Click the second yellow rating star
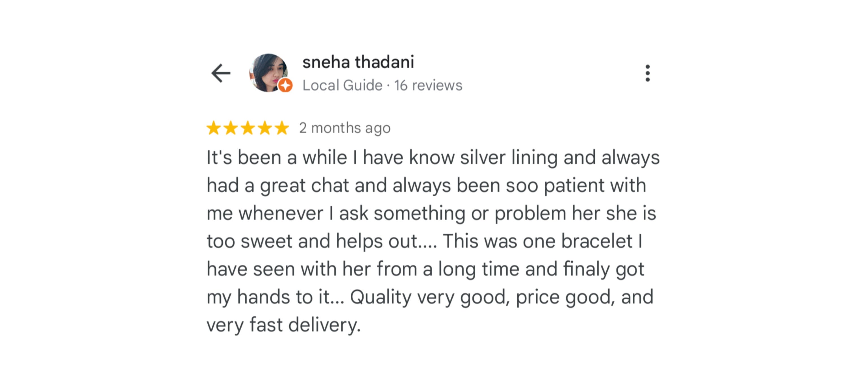 (231, 128)
